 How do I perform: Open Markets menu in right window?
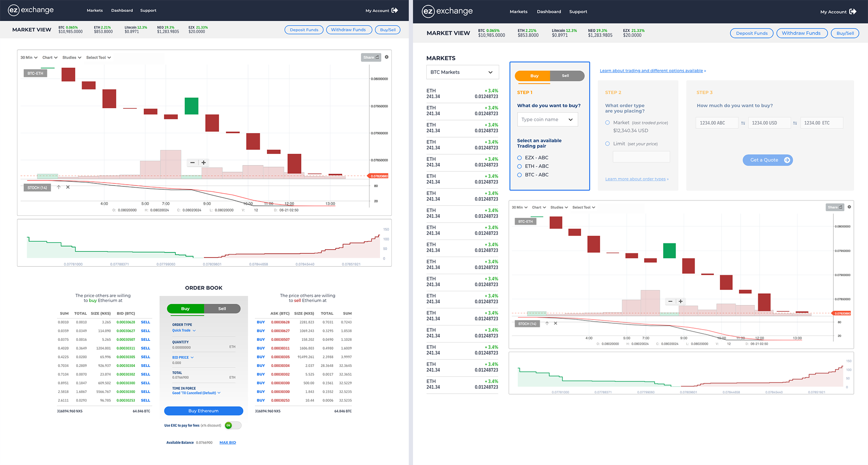(518, 12)
